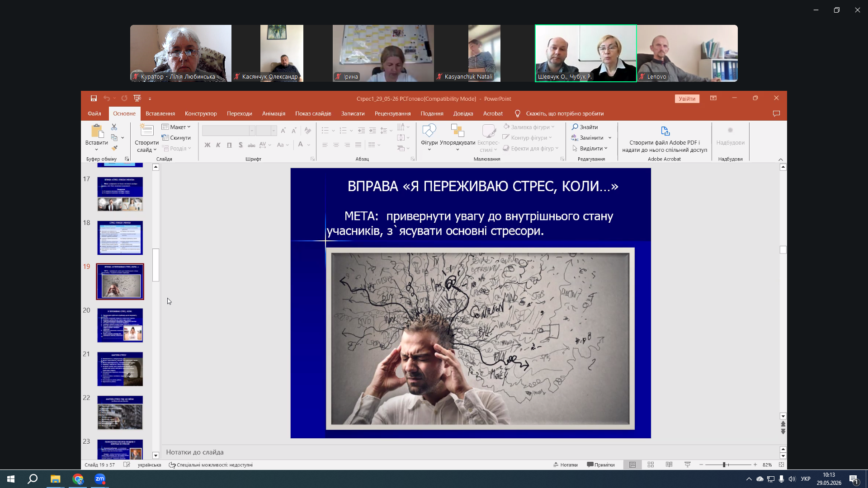Open Zoom app in Windows taskbar
The height and width of the screenshot is (488, 868).
[x=100, y=479]
